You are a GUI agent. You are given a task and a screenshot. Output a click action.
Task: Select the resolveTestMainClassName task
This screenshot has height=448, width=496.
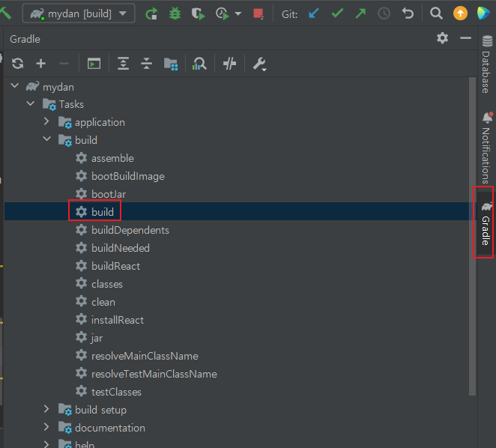click(154, 375)
